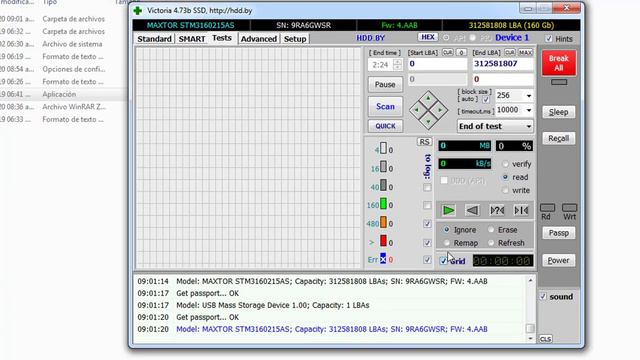Click the CUR button next to Start LBA
The width and height of the screenshot is (640, 360).
(448, 53)
